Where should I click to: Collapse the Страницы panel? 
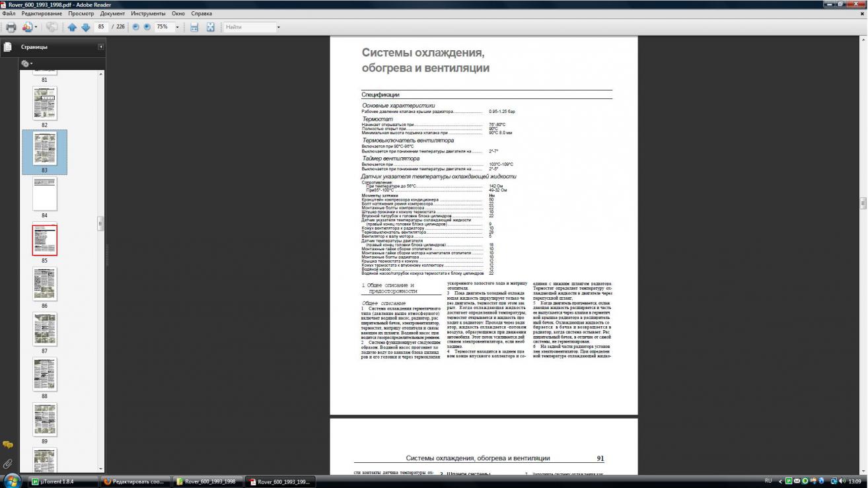[x=101, y=47]
